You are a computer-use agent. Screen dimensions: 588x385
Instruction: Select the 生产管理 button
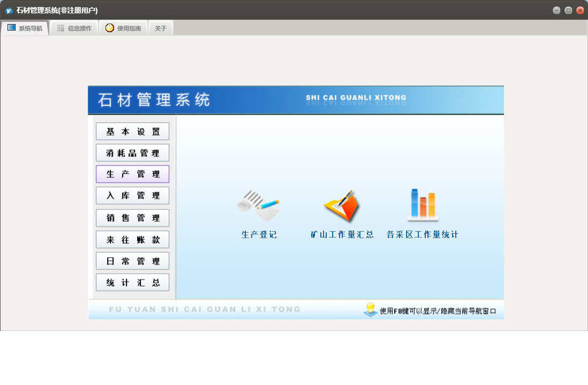pyautogui.click(x=132, y=175)
